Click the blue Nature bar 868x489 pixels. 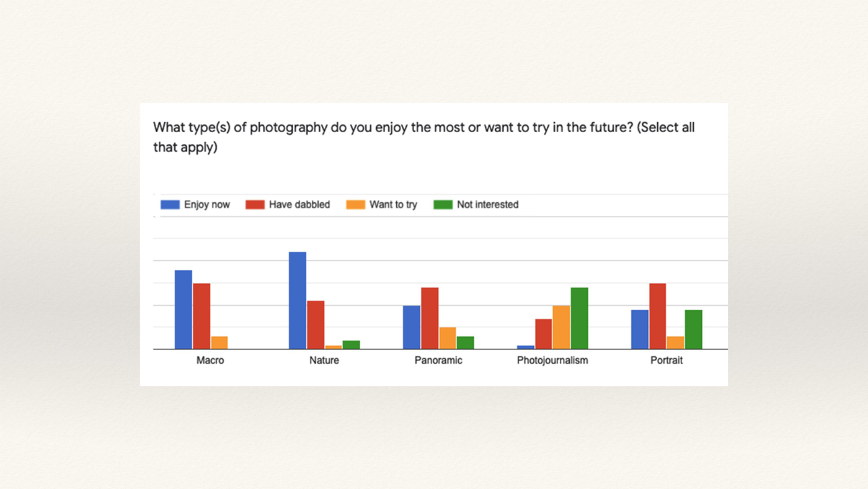(x=298, y=300)
